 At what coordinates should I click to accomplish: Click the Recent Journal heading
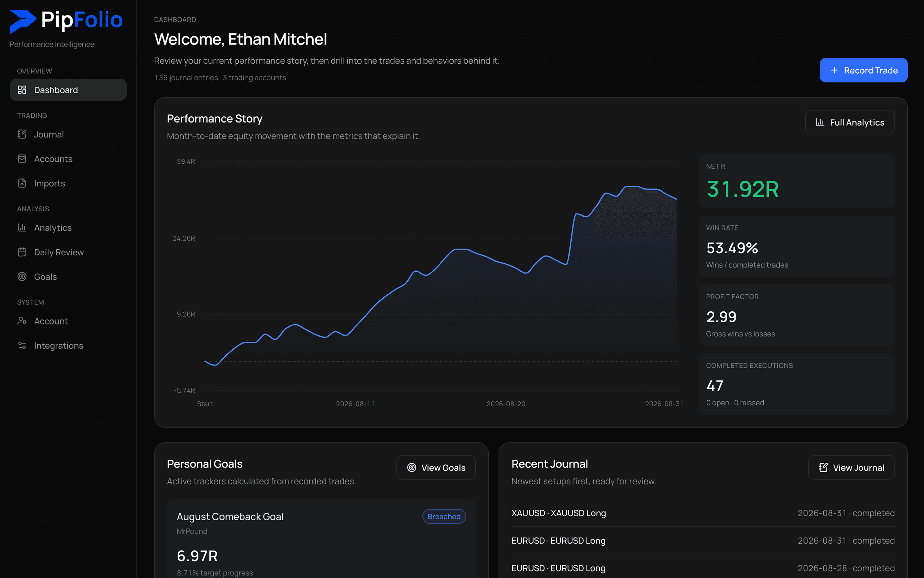(x=549, y=464)
